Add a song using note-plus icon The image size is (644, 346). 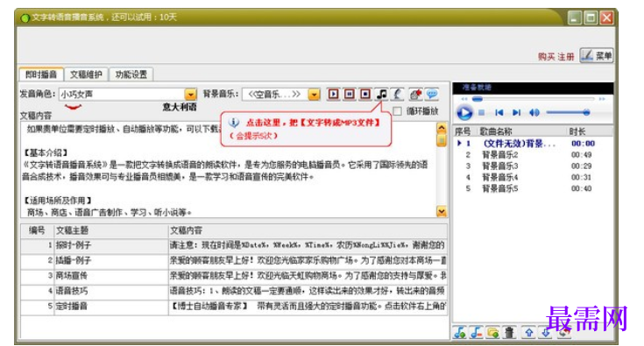coord(460,333)
